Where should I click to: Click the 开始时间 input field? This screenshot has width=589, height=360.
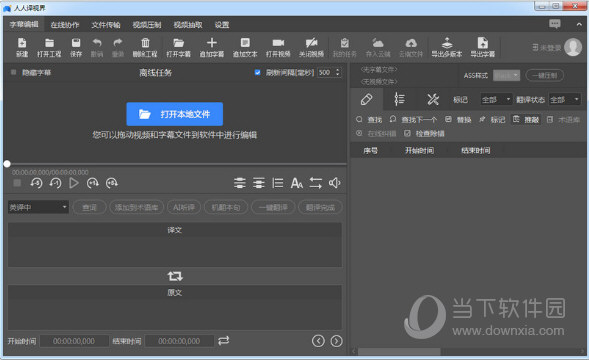point(74,341)
